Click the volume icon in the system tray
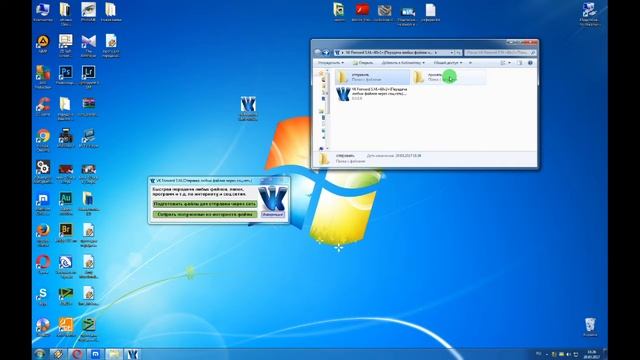Viewport: 640px width, 360px height. click(x=568, y=354)
